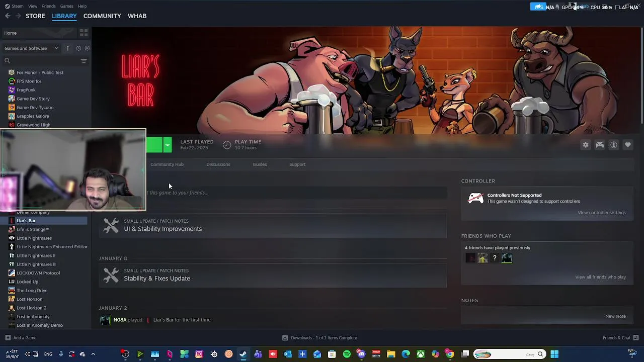This screenshot has height=362, width=644.
Task: Click the LOCKDOWN Protocol game icon
Action: [x=12, y=273]
